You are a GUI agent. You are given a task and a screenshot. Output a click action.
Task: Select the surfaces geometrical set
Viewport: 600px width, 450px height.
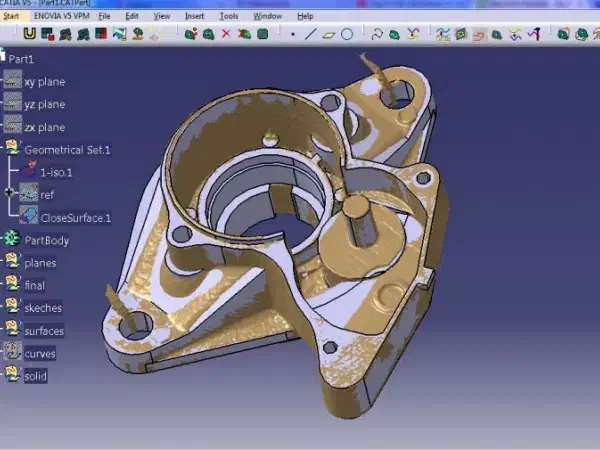(44, 331)
